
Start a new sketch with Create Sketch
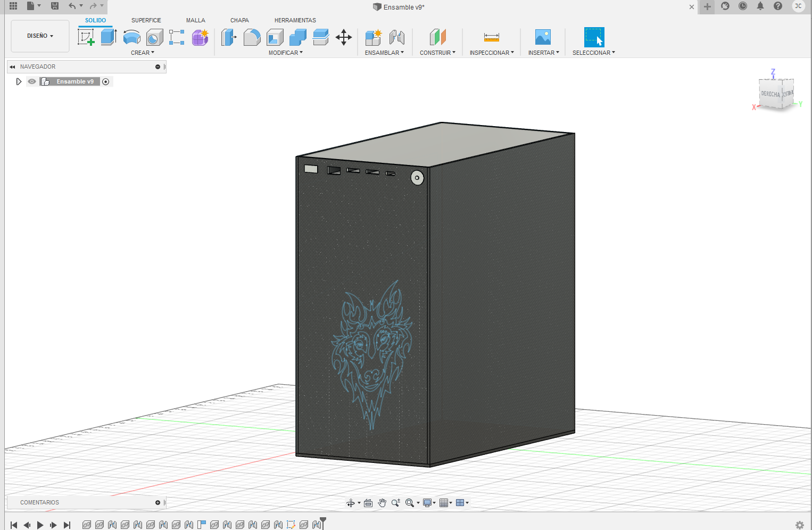coord(86,37)
